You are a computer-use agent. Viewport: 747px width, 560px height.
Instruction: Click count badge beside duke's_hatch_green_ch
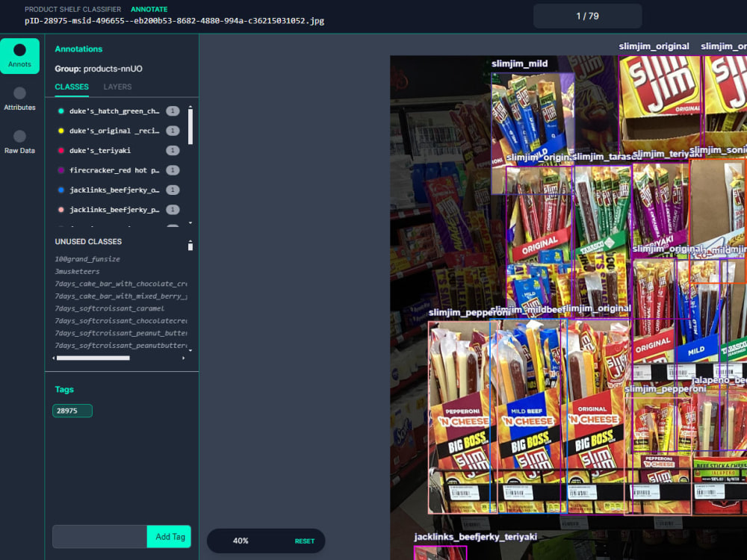tap(173, 111)
